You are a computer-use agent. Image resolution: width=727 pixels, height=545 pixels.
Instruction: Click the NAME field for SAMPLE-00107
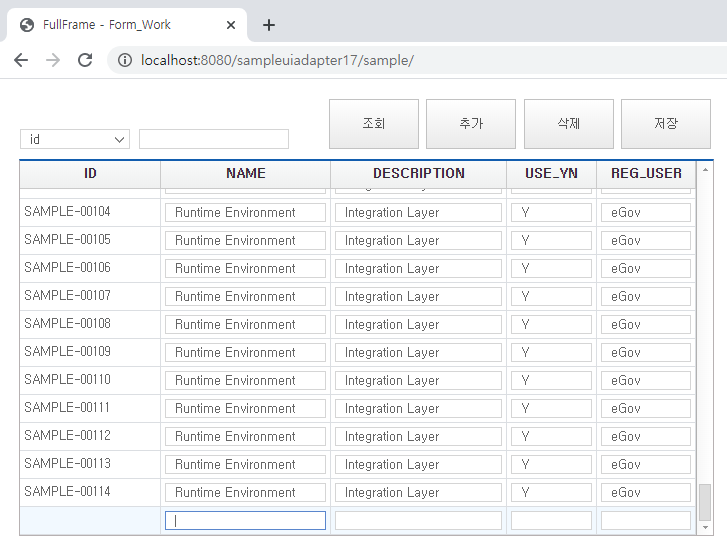pos(245,296)
